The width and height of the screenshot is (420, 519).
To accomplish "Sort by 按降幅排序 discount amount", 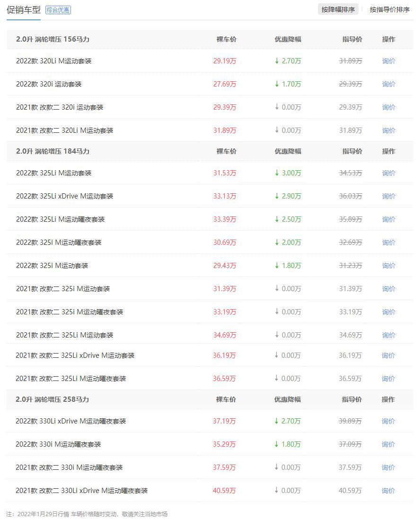I will click(338, 9).
